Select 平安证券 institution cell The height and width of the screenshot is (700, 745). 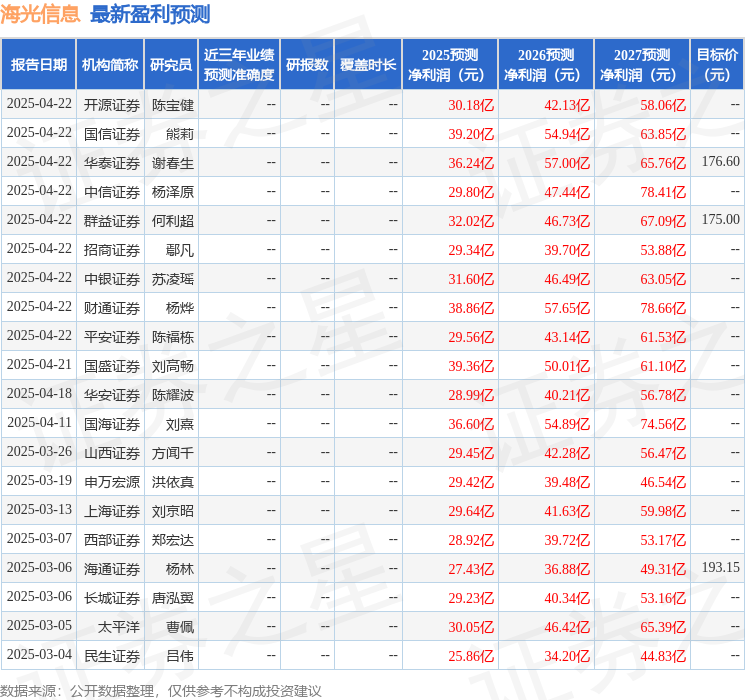[x=112, y=337]
